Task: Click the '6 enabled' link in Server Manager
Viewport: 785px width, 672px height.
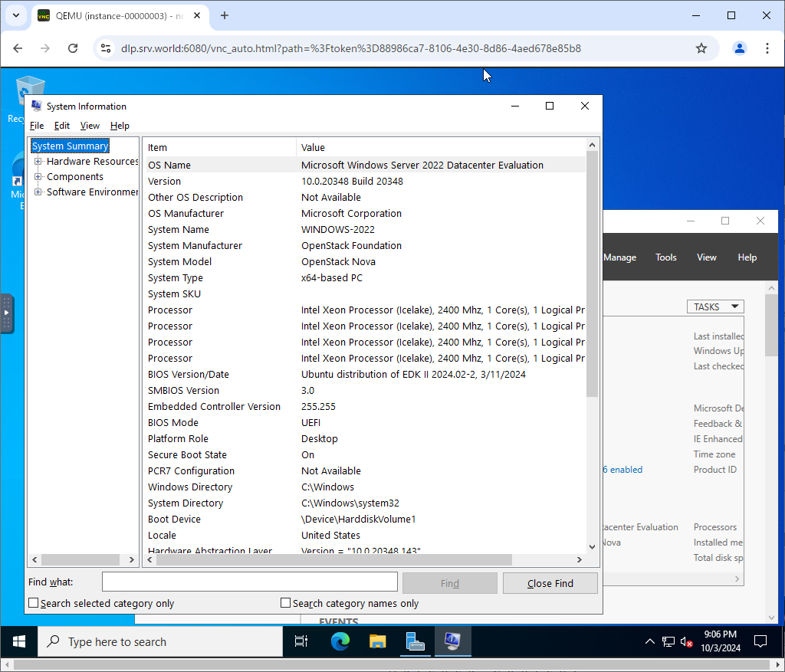Action: point(622,470)
